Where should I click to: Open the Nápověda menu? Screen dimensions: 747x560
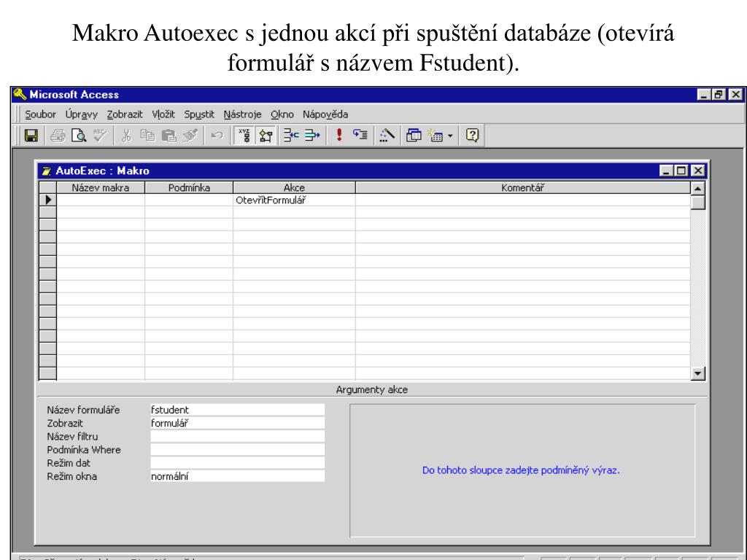(325, 114)
